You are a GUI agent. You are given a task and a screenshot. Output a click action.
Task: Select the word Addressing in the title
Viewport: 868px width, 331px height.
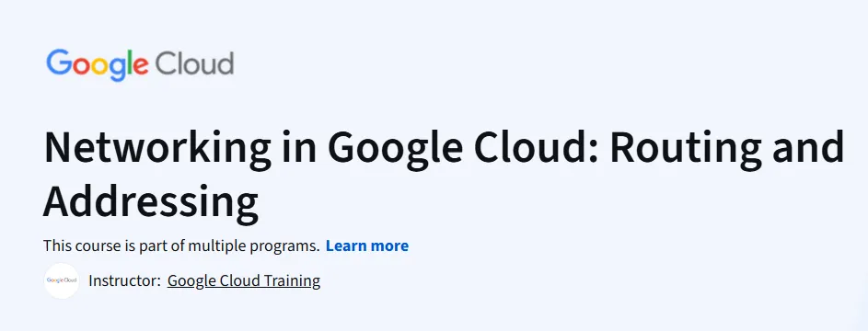point(151,200)
